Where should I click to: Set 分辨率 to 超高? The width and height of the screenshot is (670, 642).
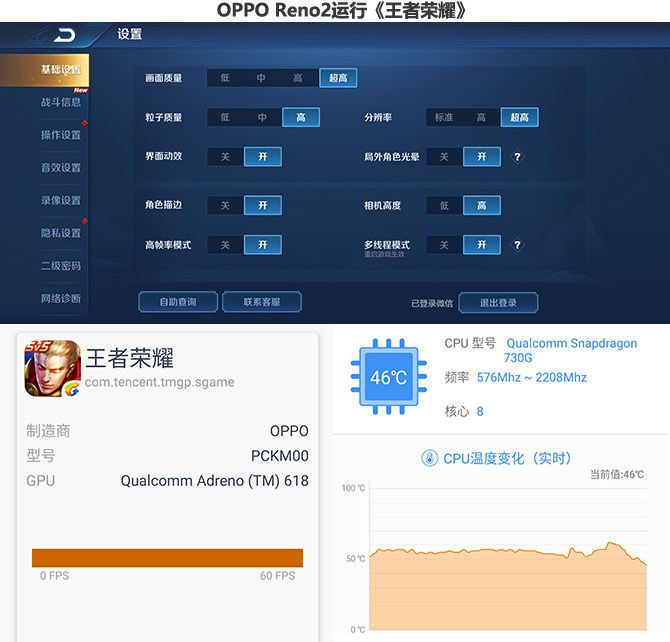coord(520,117)
